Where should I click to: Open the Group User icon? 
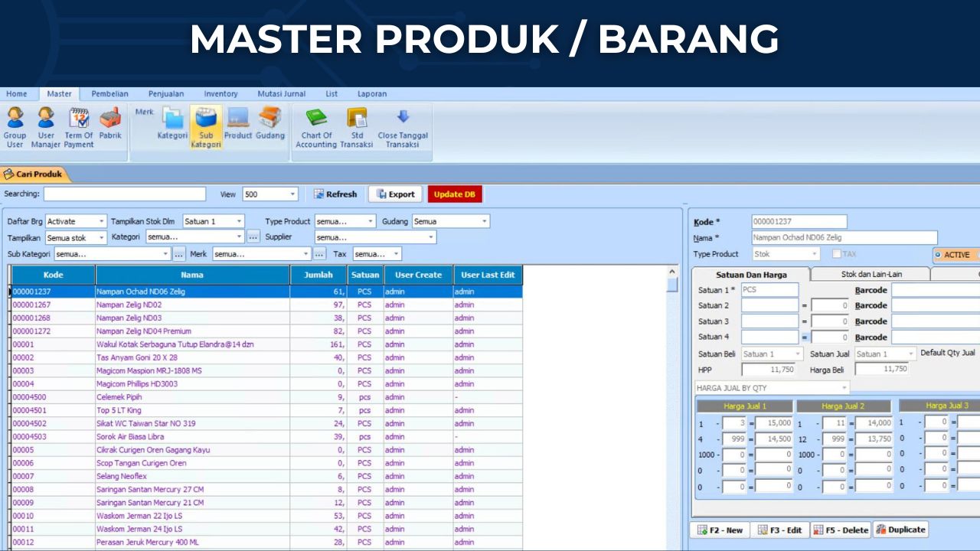tap(15, 127)
